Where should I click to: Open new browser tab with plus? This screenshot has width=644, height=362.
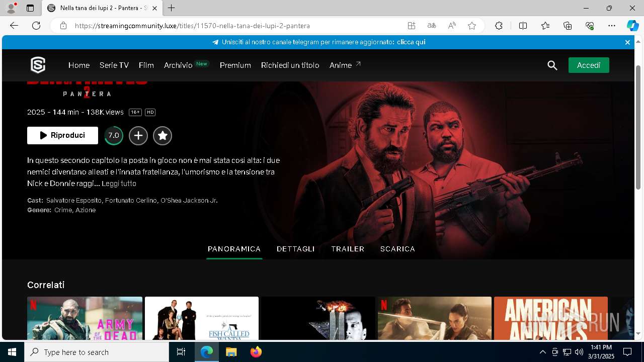point(172,8)
